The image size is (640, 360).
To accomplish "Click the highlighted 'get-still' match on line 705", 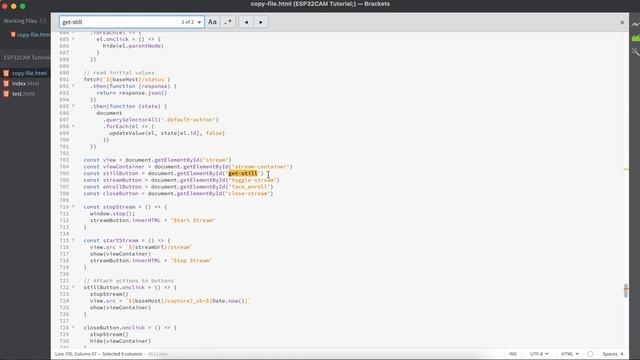I will coord(243,173).
